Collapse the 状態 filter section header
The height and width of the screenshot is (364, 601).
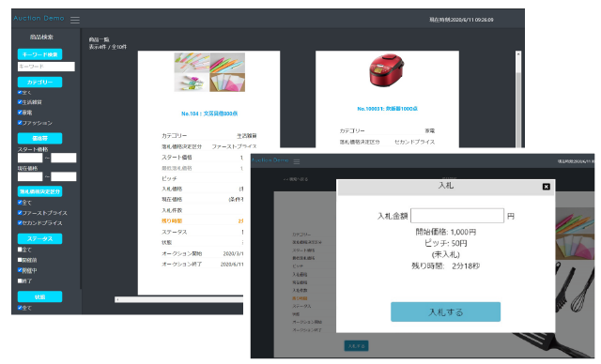coord(39,296)
